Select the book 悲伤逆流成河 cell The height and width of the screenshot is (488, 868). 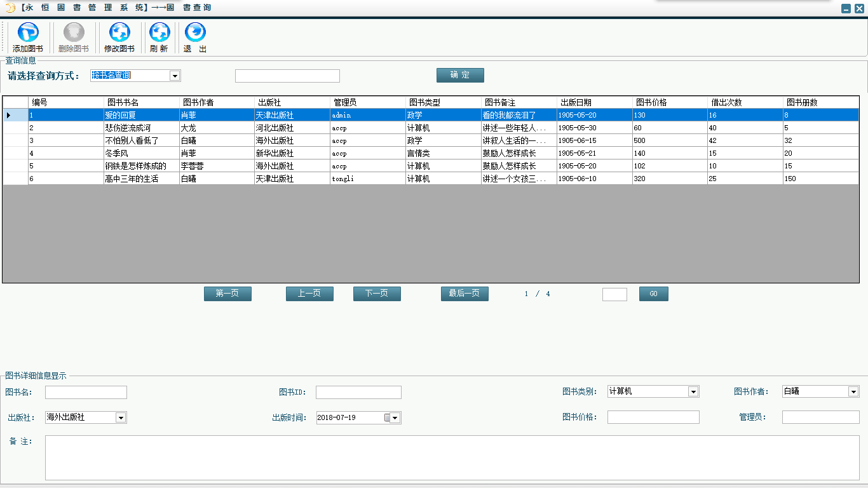point(142,128)
